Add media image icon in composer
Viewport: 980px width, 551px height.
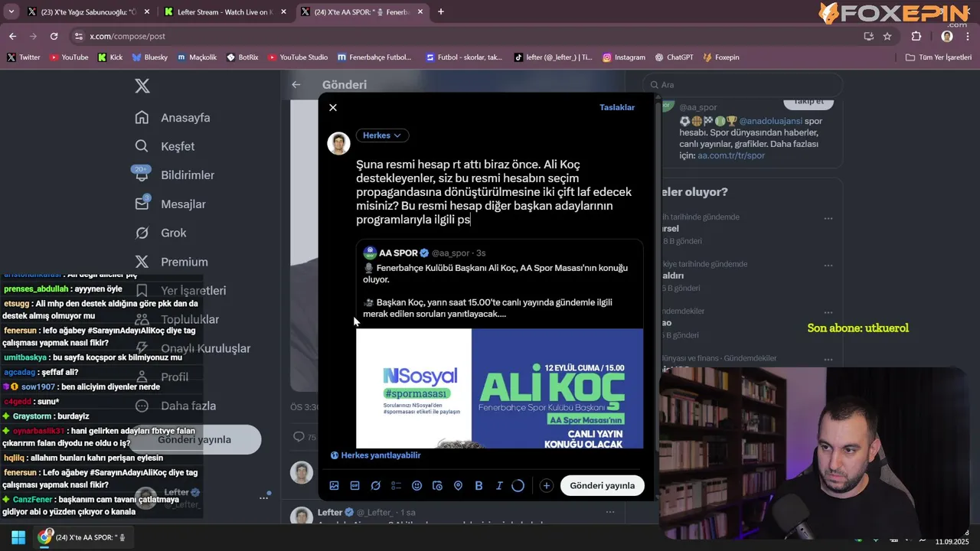click(334, 485)
